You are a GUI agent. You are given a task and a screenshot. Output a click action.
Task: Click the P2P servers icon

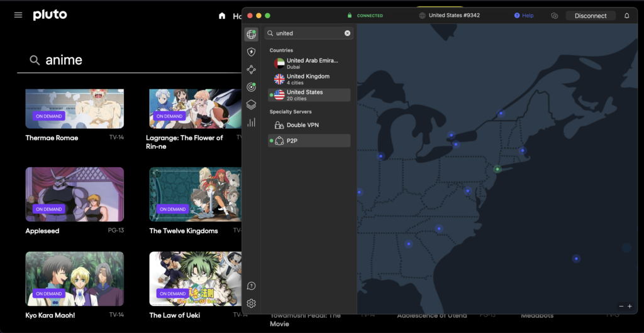point(279,141)
